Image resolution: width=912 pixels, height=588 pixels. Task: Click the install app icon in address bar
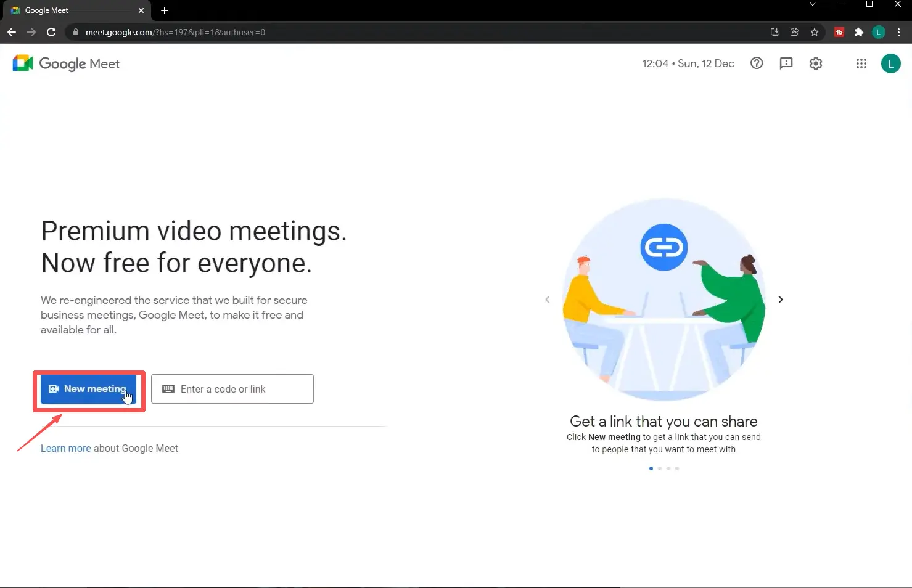pos(774,32)
